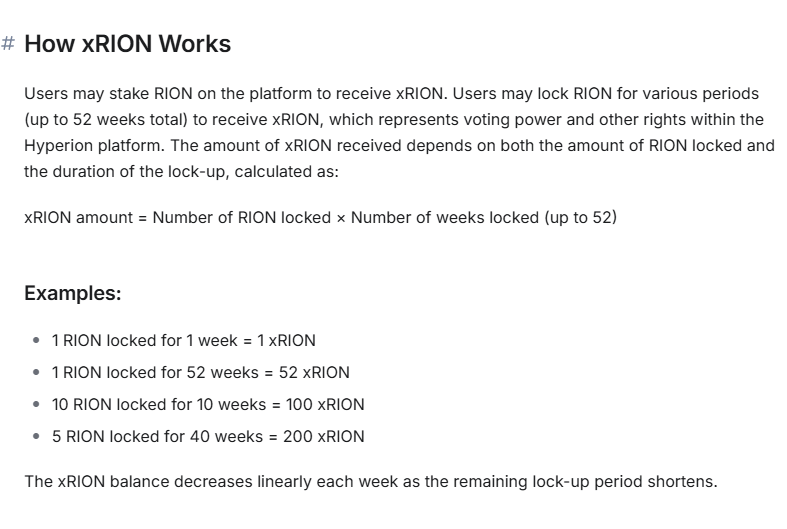Click the "How xRION Works" heading
787x529 pixels.
(127, 44)
